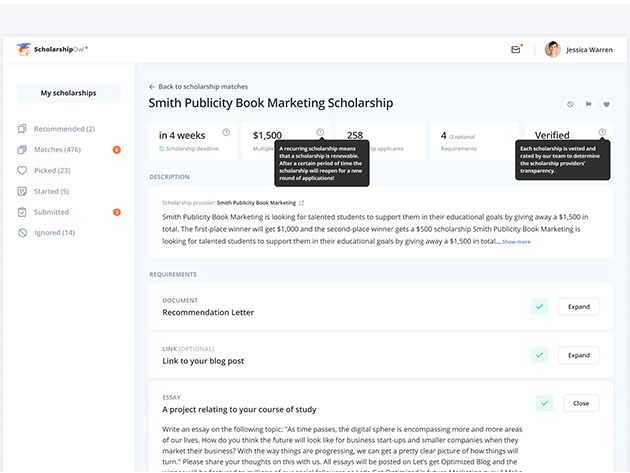Click the 258 applicants count
This screenshot has width=630, height=473.
coord(355,135)
